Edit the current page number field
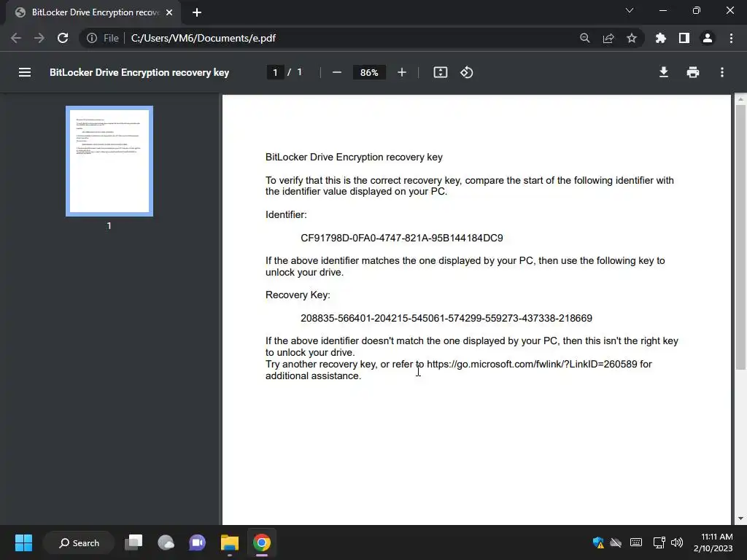Viewport: 747px width, 560px height. click(x=275, y=72)
